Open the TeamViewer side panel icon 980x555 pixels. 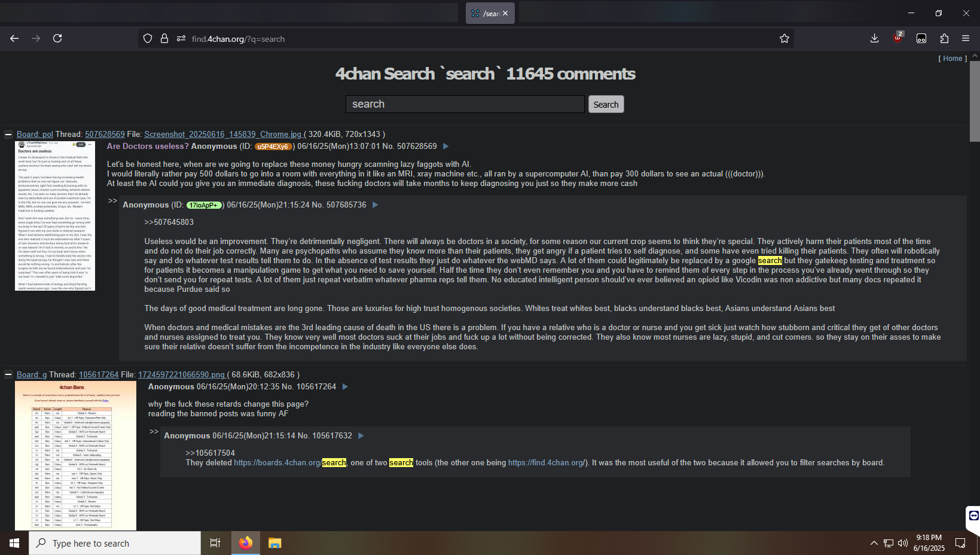click(x=973, y=516)
